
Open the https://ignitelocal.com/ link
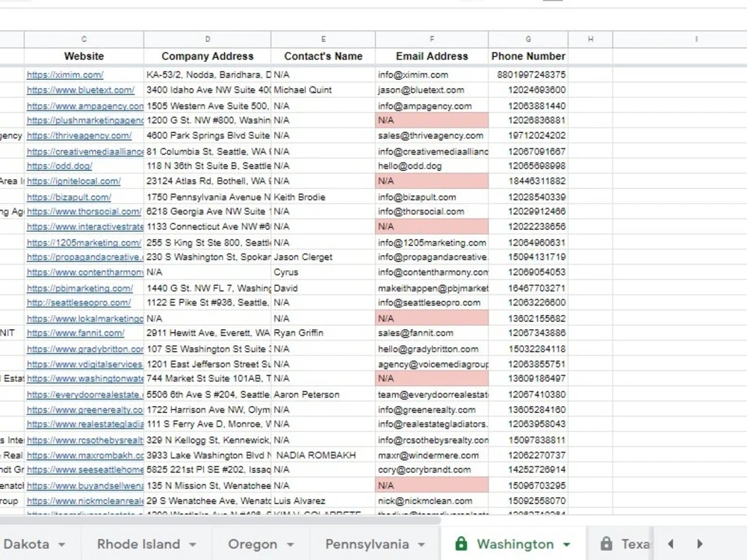[x=74, y=181]
